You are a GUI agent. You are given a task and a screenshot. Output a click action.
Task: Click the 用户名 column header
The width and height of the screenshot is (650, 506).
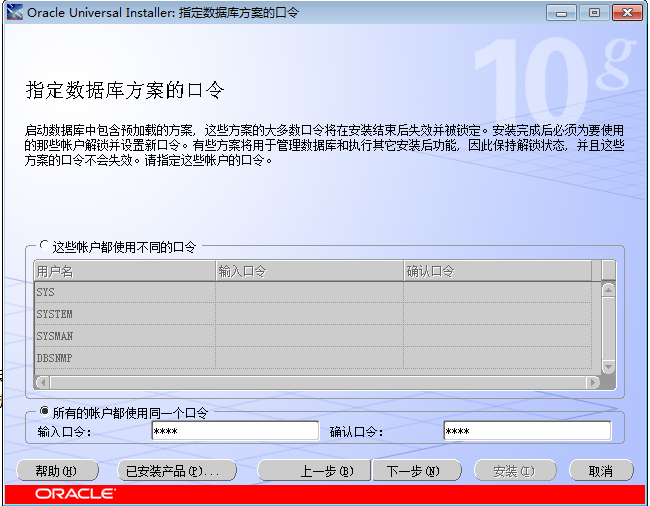click(x=125, y=271)
